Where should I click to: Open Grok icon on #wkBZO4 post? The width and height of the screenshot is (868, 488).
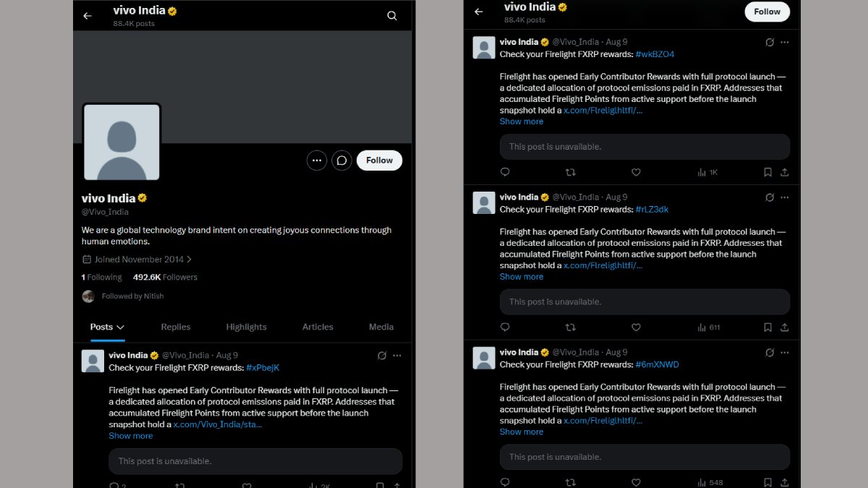[770, 42]
